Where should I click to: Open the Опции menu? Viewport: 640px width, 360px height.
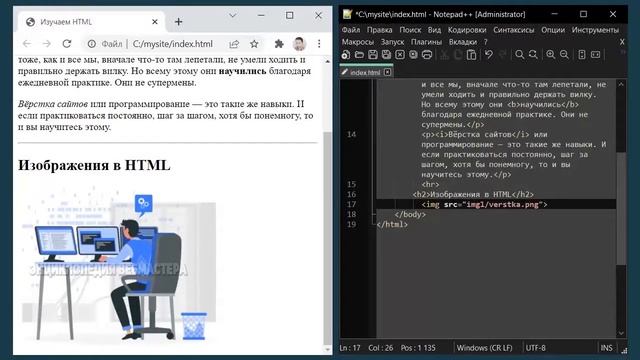(553, 30)
